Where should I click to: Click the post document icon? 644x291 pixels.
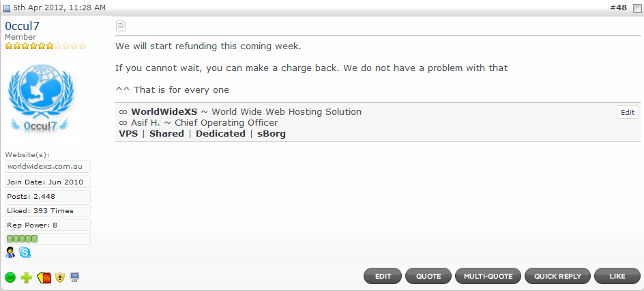point(120,27)
